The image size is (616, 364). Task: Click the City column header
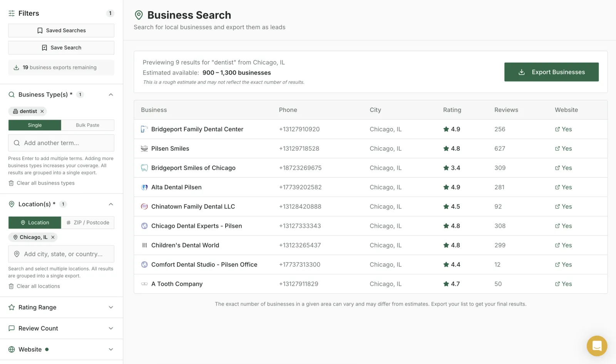tap(375, 110)
